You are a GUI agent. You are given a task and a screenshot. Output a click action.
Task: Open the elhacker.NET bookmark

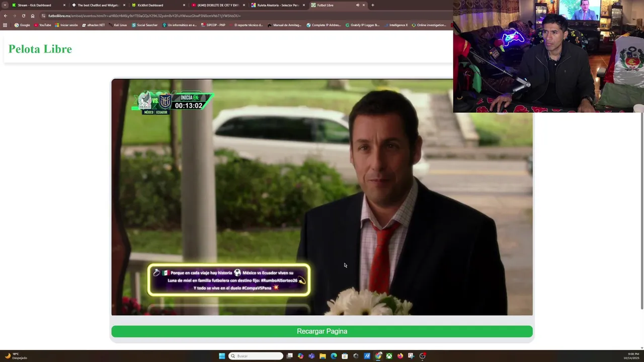click(94, 25)
